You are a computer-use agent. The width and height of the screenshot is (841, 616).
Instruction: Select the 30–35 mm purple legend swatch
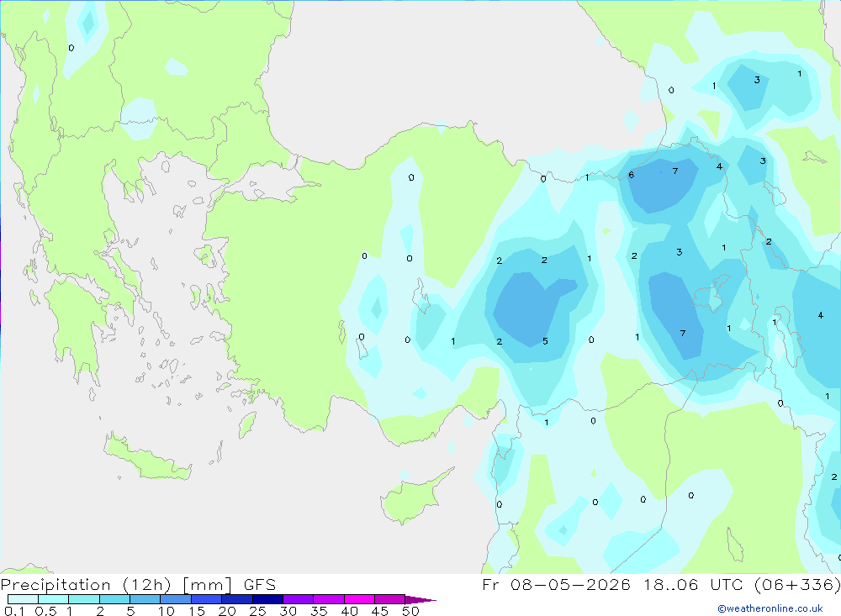coord(299,599)
